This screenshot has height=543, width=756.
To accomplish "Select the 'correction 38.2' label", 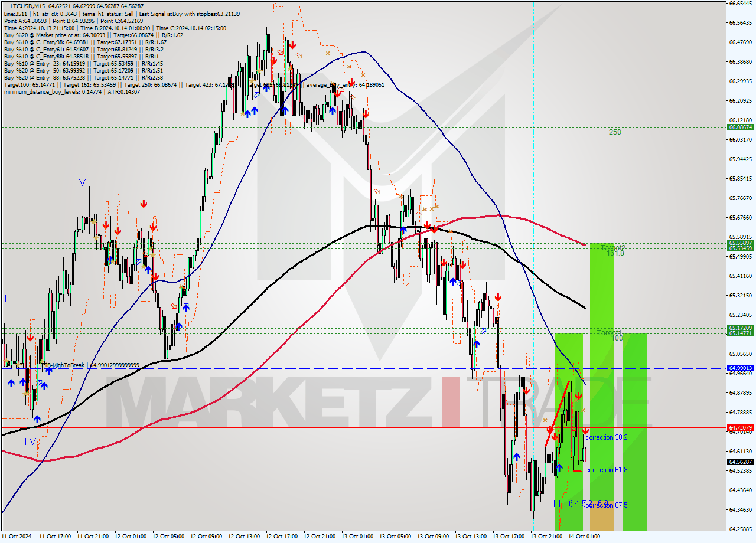I will (606, 437).
